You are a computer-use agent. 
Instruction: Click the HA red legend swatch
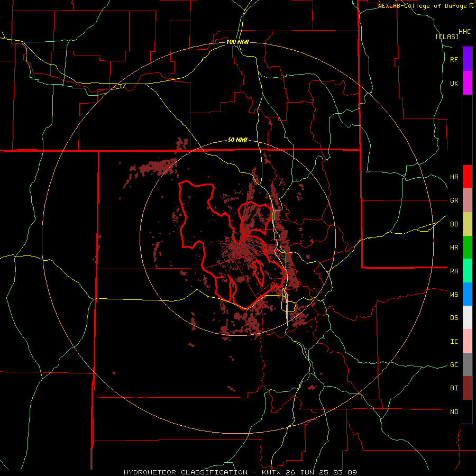[467, 177]
